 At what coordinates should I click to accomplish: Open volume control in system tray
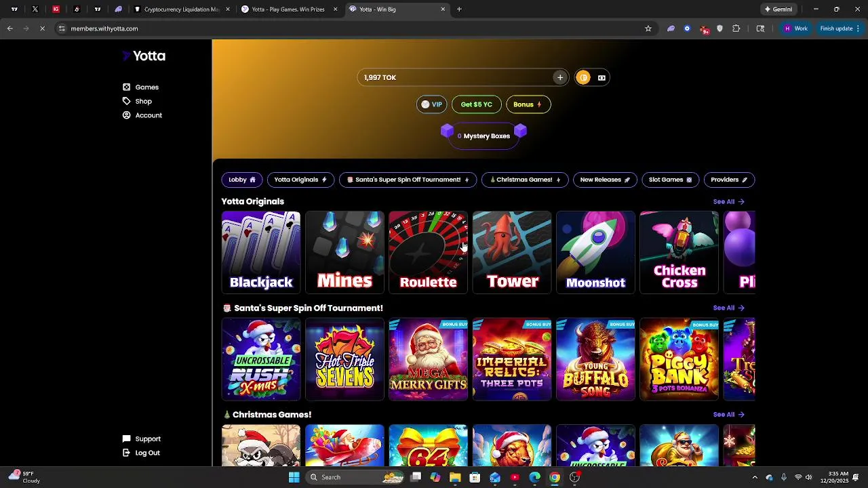click(808, 477)
